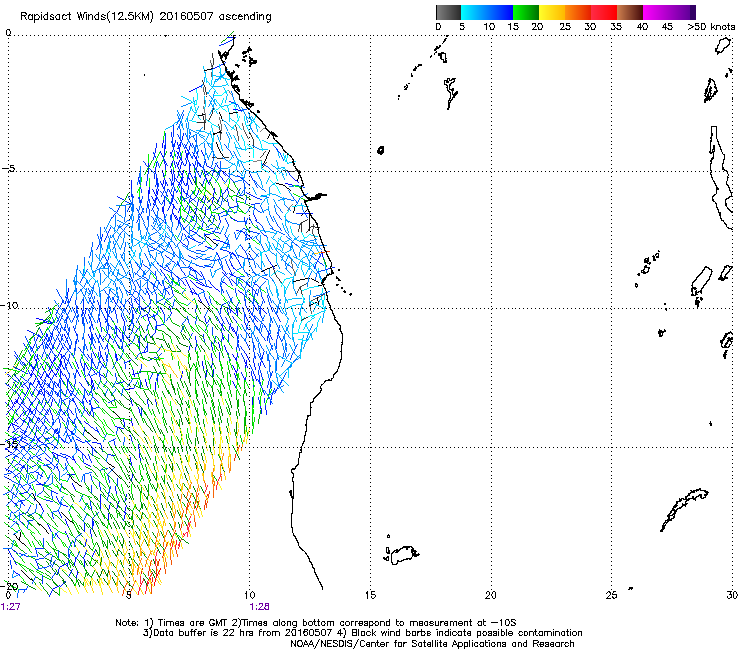Click the '-5' latitude axis label
Screen dimensions: 740x650
tap(9, 169)
